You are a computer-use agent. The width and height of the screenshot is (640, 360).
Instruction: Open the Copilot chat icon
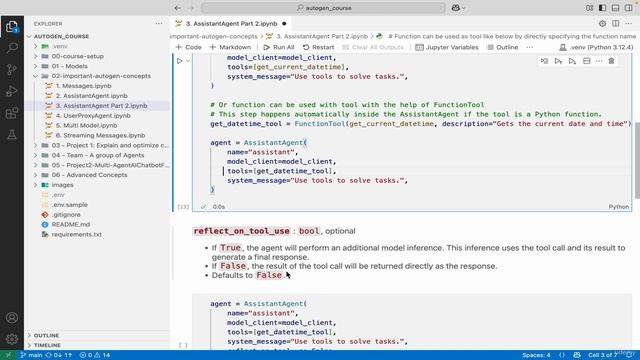point(456,8)
